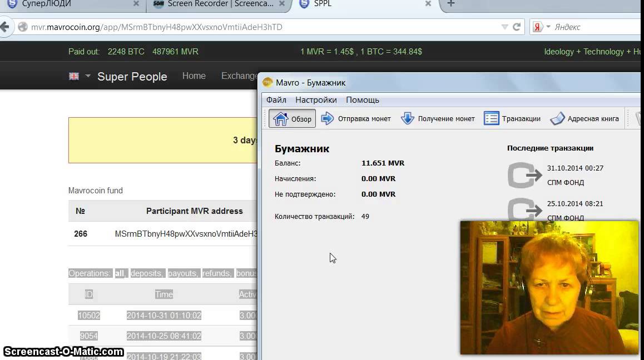This screenshot has height=360, width=644.
Task: Click the site icon beside URL
Action: 23,27
